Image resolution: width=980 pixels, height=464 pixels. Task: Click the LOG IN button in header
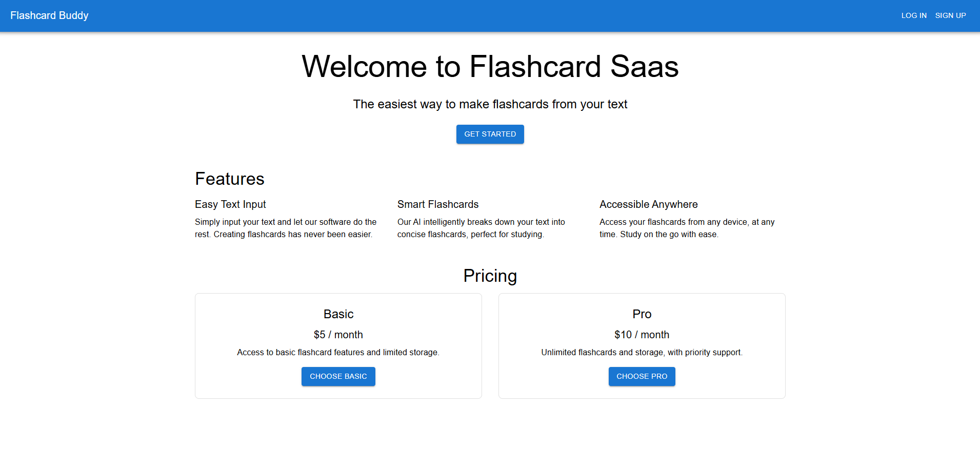point(914,15)
